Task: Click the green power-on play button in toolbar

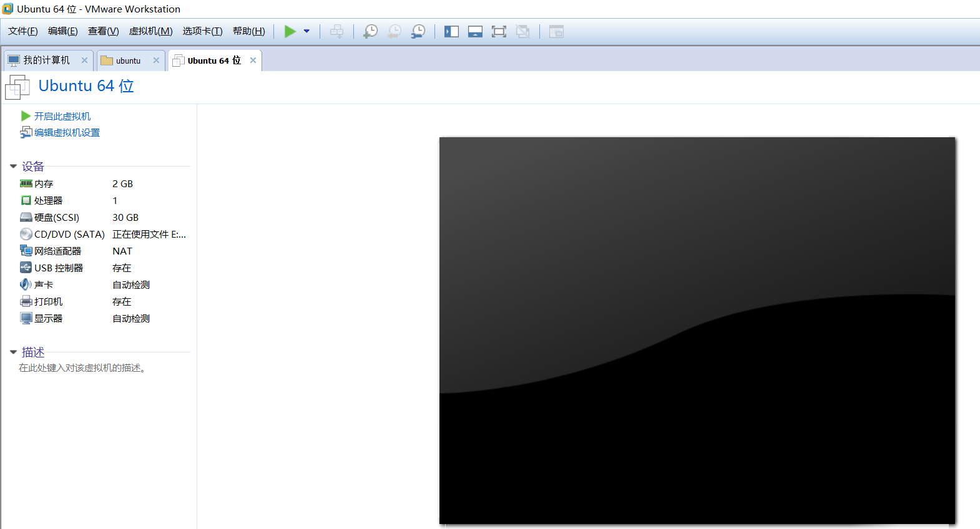Action: pos(290,31)
